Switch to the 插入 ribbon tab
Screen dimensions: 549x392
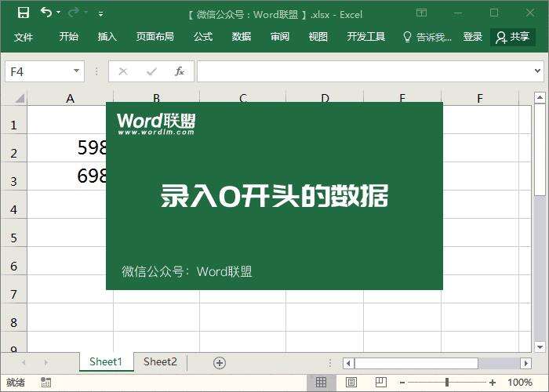(x=107, y=36)
